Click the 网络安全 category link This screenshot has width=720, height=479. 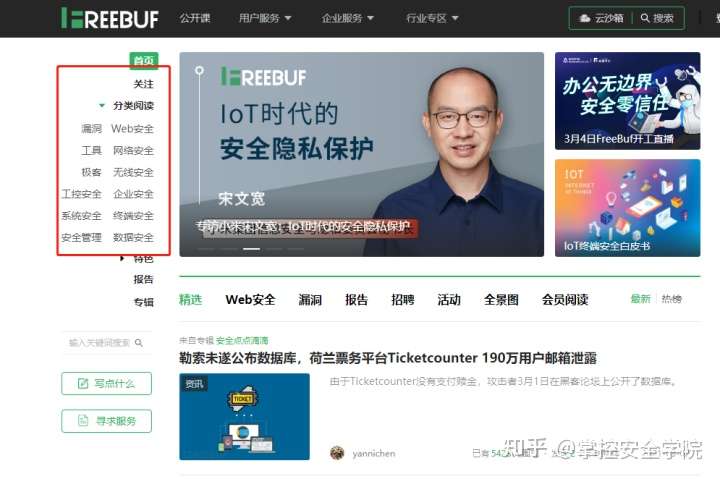point(133,151)
